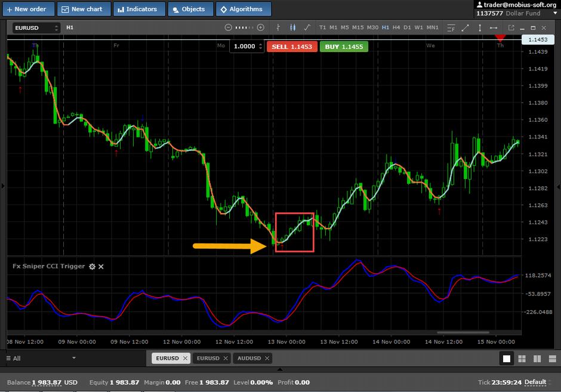The width and height of the screenshot is (561, 392).
Task: Choose stacked rows layout
Action: click(x=552, y=359)
